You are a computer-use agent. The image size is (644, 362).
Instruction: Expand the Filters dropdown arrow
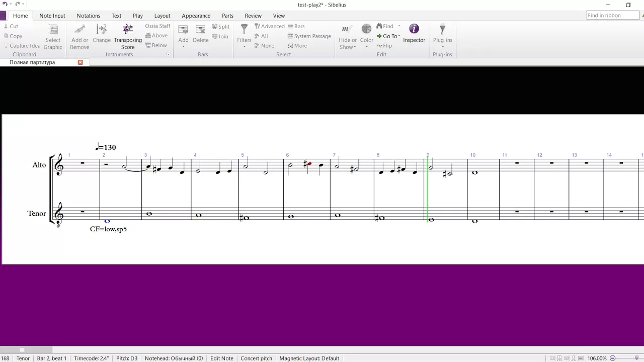pos(244,47)
